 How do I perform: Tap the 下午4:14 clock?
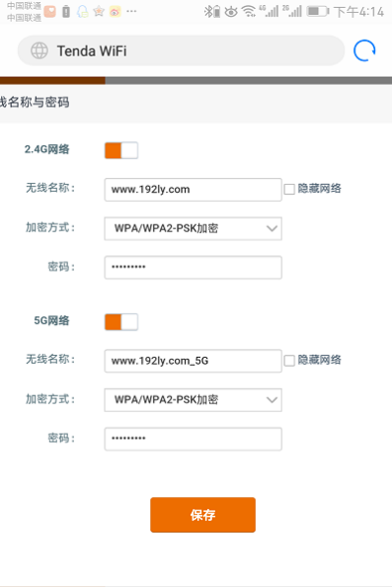[358, 12]
